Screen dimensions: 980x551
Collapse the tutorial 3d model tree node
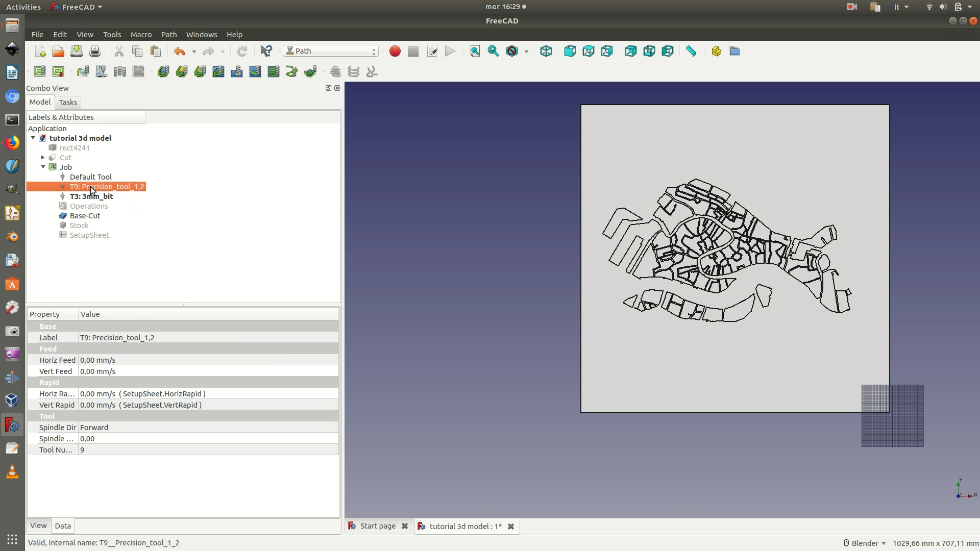pos(33,138)
